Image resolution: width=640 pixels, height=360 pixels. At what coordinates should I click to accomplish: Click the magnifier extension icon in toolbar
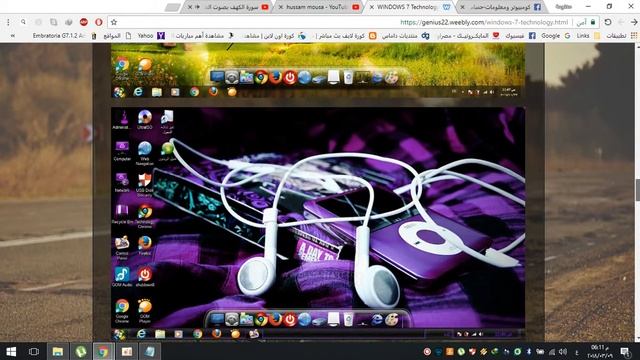click(23, 22)
